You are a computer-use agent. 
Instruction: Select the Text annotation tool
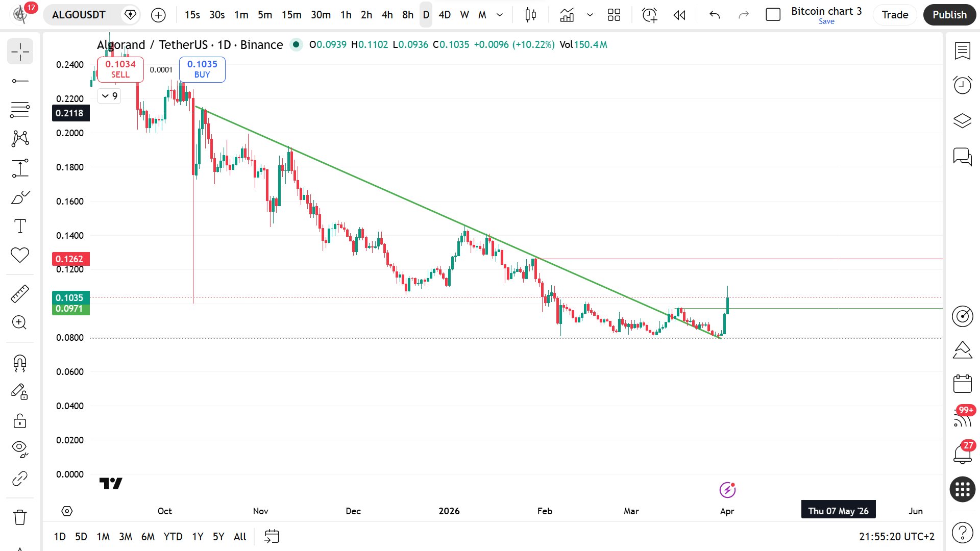[x=20, y=226]
